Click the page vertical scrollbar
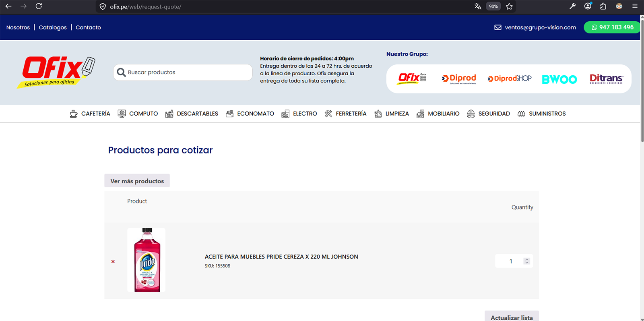 click(642, 81)
